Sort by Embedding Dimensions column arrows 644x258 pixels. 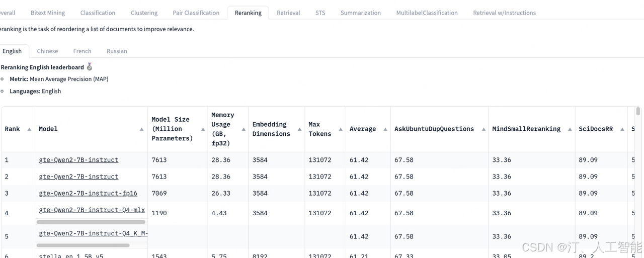[x=299, y=129]
